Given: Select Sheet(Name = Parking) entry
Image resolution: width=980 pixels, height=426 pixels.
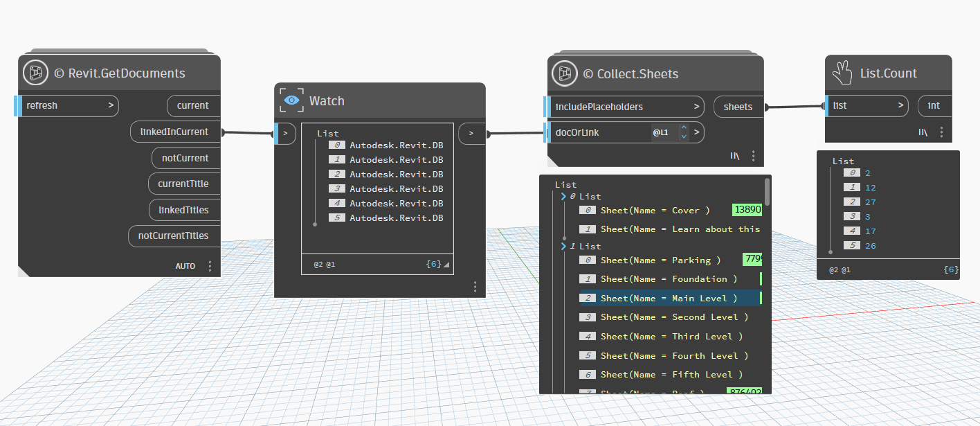Looking at the screenshot, I should click(x=660, y=260).
